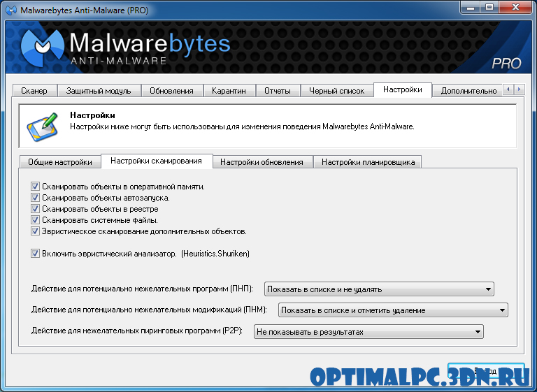Switch to Общие настройки sub-tab

tap(60, 162)
